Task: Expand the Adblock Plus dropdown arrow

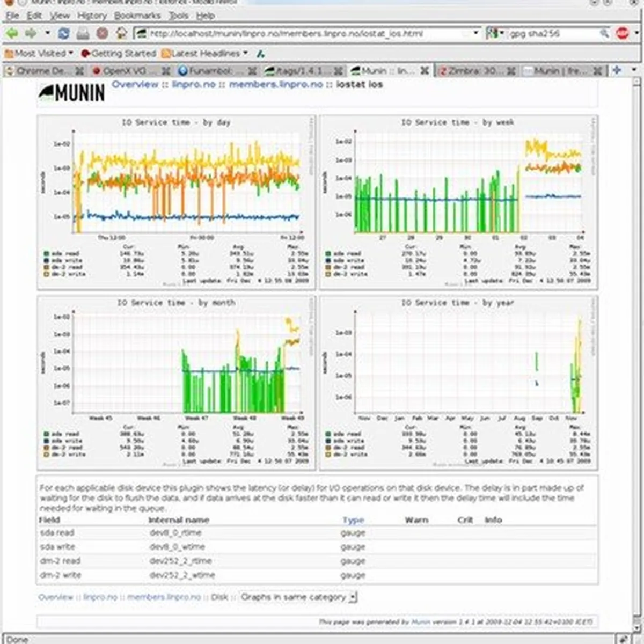Action: tap(636, 33)
